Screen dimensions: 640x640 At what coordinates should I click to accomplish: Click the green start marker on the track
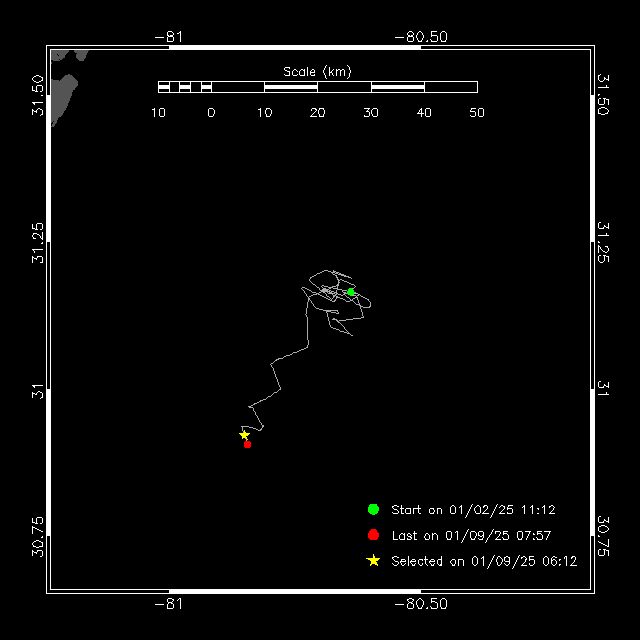(x=351, y=292)
